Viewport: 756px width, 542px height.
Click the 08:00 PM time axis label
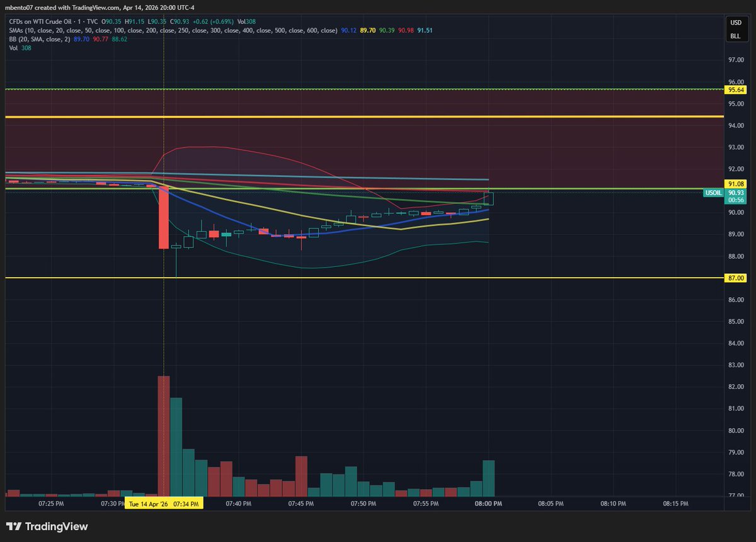coord(488,504)
